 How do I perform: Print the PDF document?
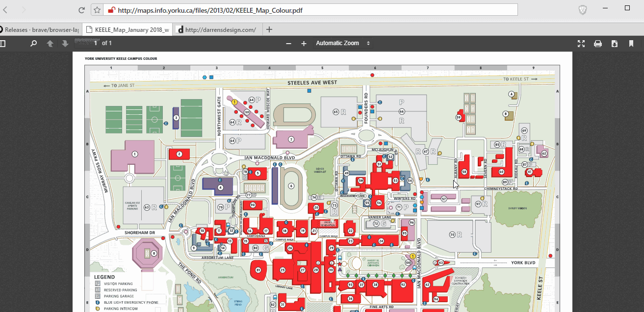click(x=598, y=43)
